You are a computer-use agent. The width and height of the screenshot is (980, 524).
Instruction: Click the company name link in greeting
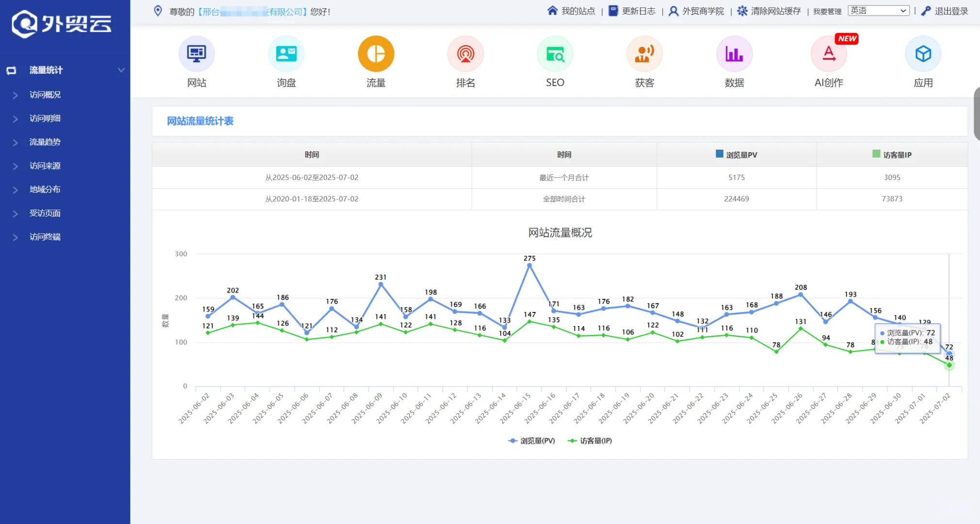(252, 12)
